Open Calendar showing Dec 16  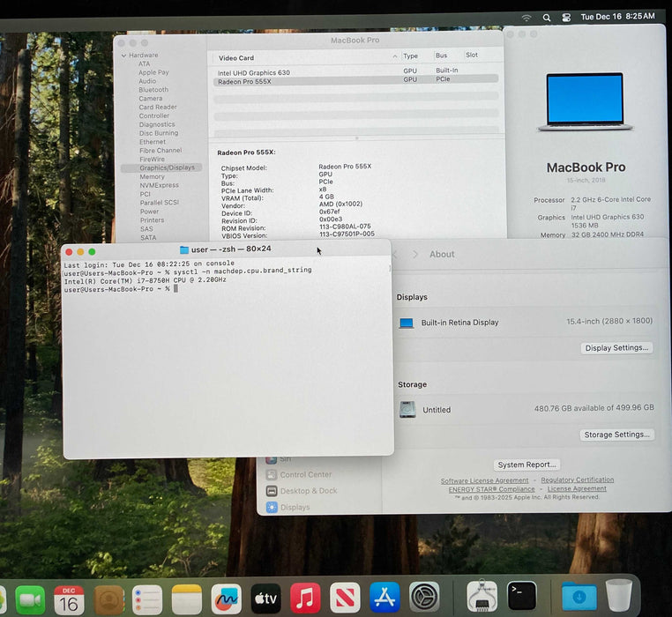coord(69,599)
